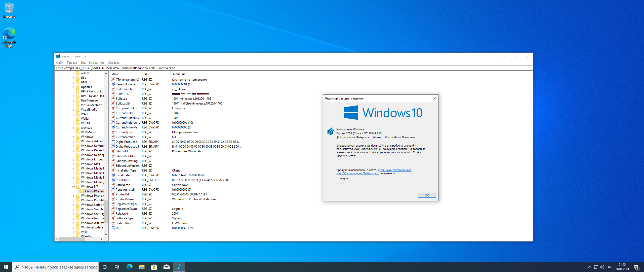Collapse the Windows NT tree node

(74, 187)
